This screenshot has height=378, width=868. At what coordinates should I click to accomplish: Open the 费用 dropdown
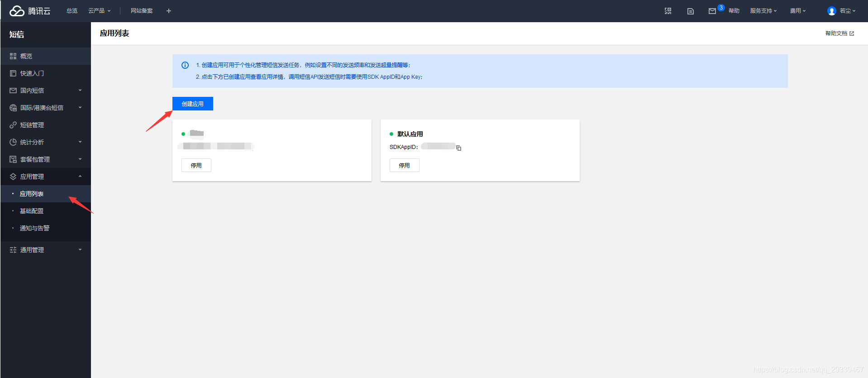(798, 11)
